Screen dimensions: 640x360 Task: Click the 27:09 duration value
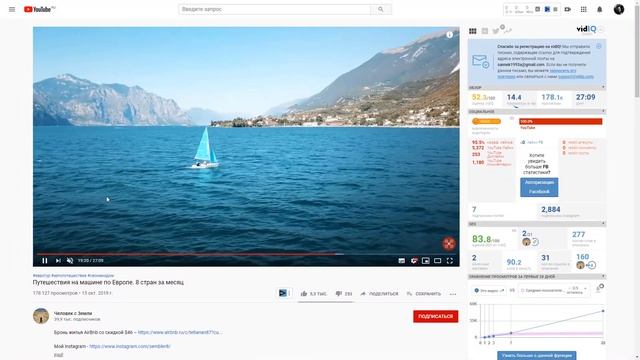tap(585, 97)
